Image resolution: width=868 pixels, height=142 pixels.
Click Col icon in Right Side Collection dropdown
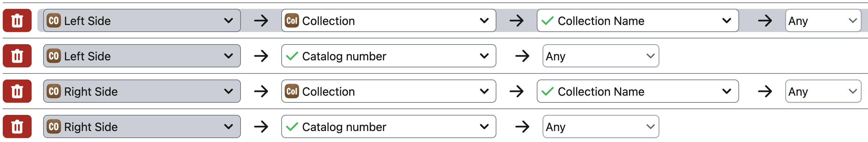[x=292, y=91]
